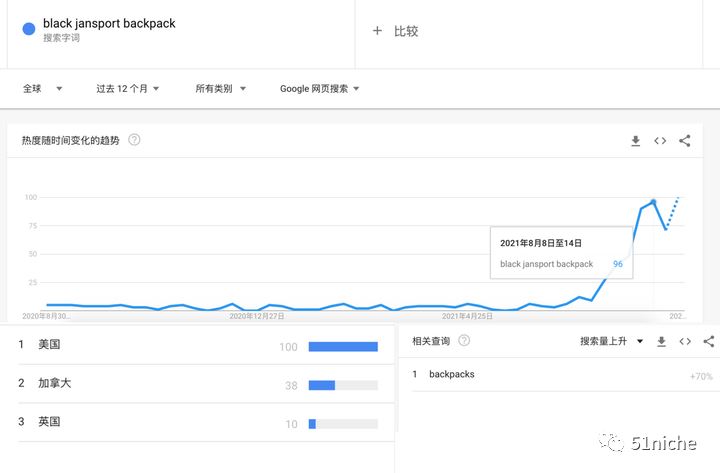Click the 2020年12月27日 axis label
The height and width of the screenshot is (473, 720).
257,316
